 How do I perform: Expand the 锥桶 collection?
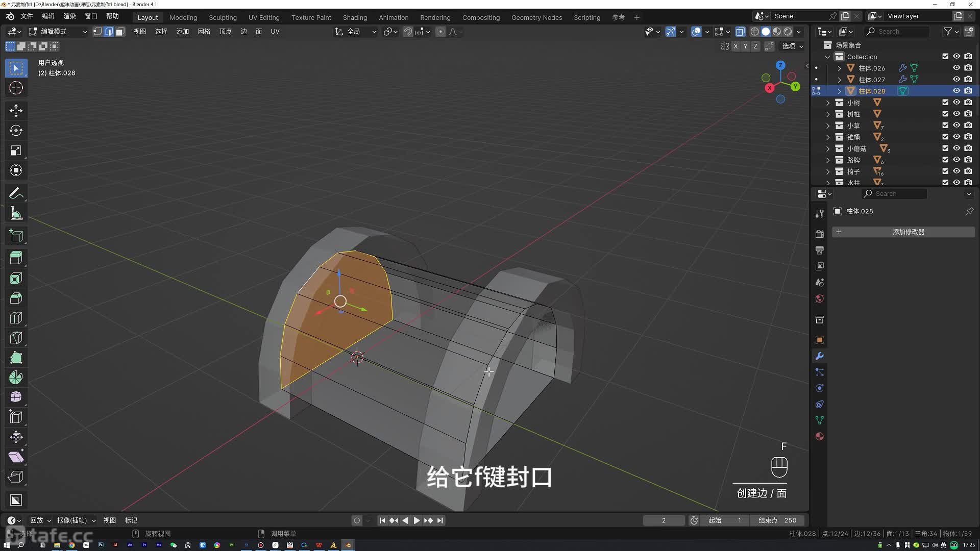tap(828, 137)
